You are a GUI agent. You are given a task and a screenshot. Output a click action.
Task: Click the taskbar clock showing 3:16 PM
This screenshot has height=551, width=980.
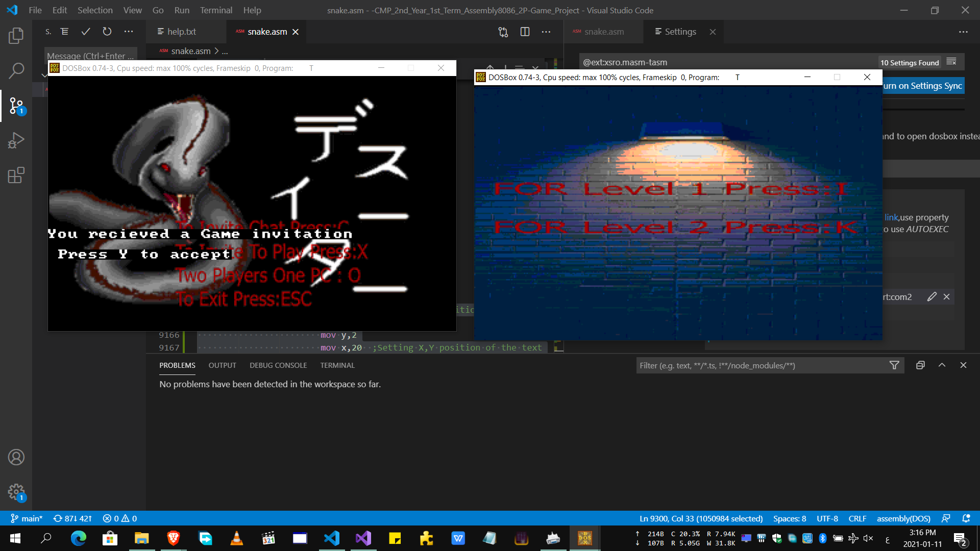tap(922, 538)
